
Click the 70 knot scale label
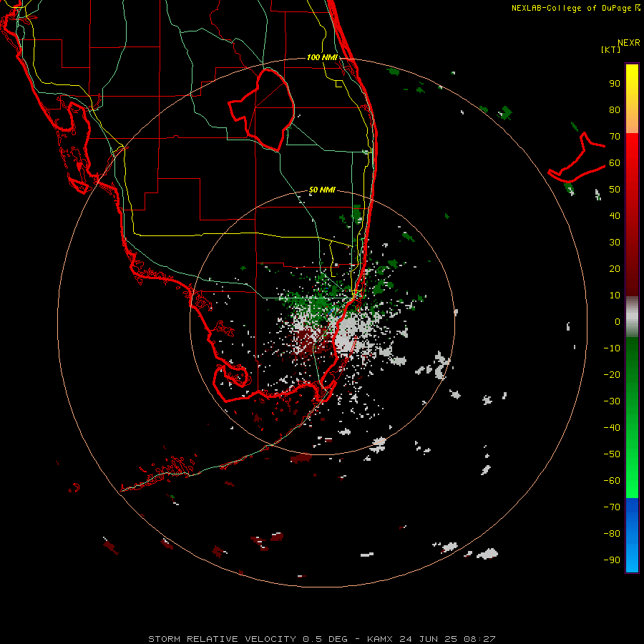[x=615, y=137]
